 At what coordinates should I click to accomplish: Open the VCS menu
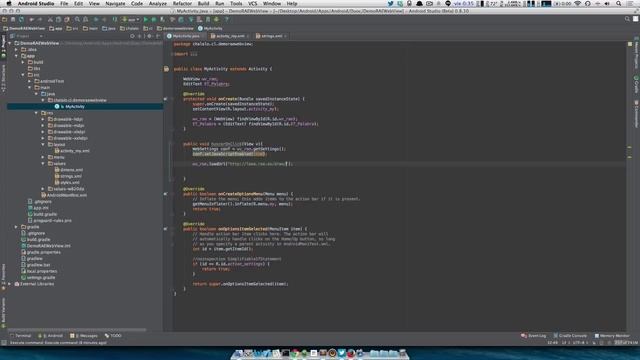(x=253, y=4)
